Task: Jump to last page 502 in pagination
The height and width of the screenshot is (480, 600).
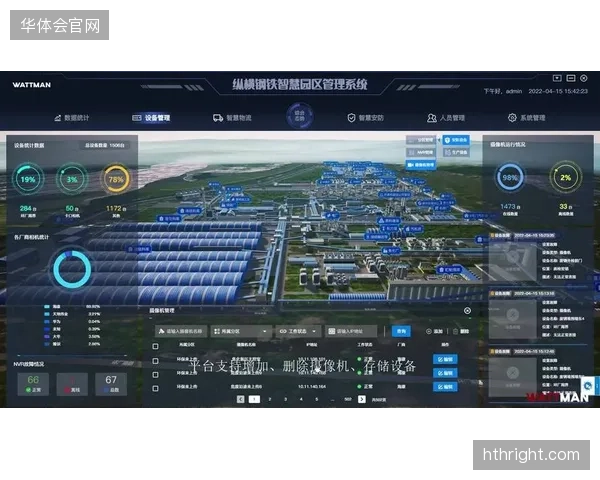Action: tap(347, 399)
